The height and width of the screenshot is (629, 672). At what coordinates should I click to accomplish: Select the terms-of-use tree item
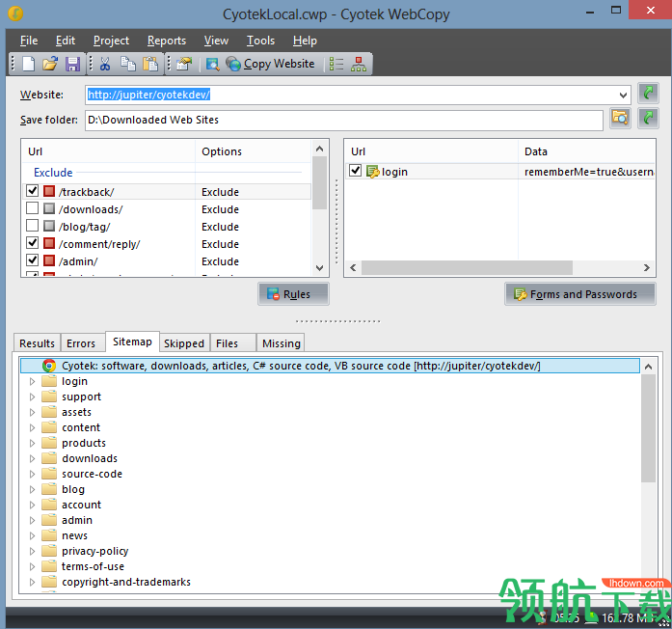(93, 566)
